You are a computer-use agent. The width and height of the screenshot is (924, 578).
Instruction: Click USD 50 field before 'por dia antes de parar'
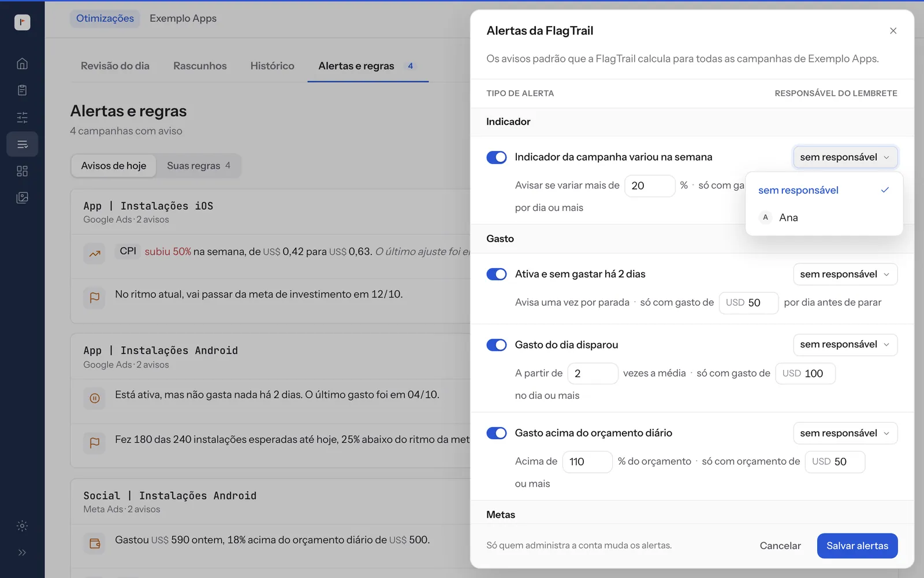[748, 303]
